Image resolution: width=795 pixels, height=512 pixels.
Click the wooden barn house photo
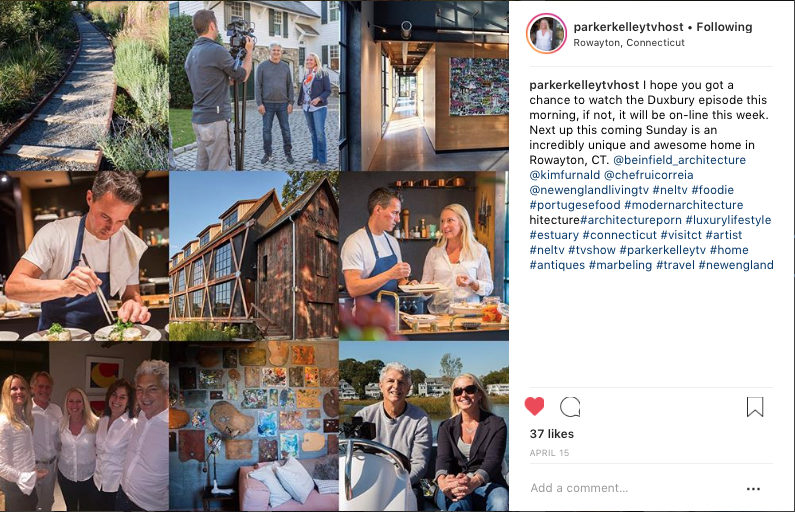[x=254, y=255]
